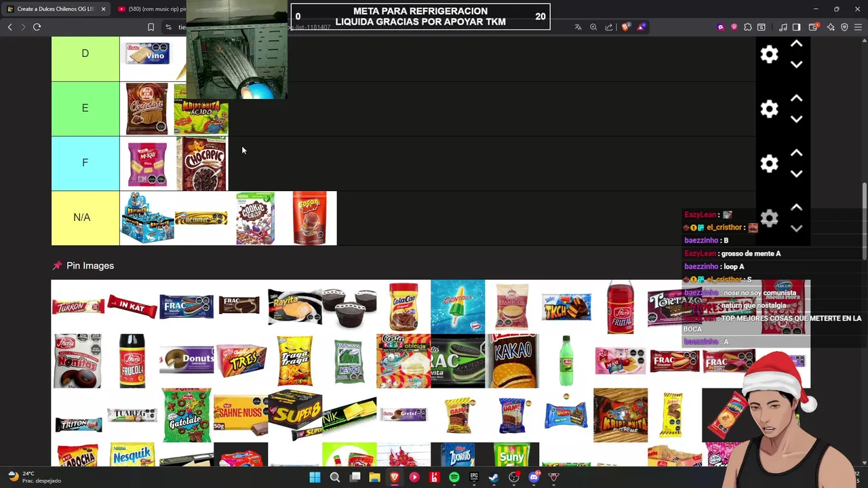Select the green E tier label

coord(85,108)
